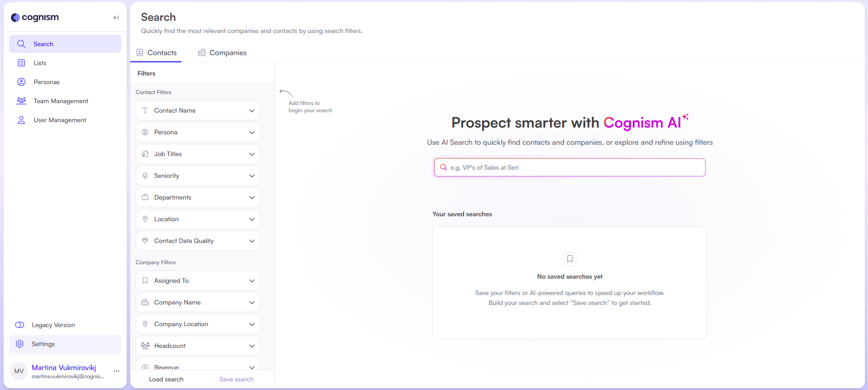Click the Personas icon in sidebar
The image size is (868, 390).
tap(21, 82)
